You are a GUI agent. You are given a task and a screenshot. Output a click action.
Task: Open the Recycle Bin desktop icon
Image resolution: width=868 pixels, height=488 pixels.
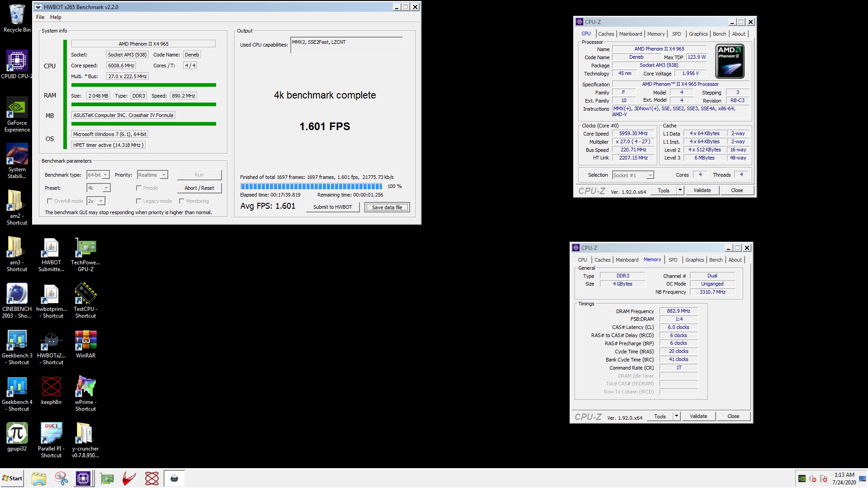(x=17, y=18)
